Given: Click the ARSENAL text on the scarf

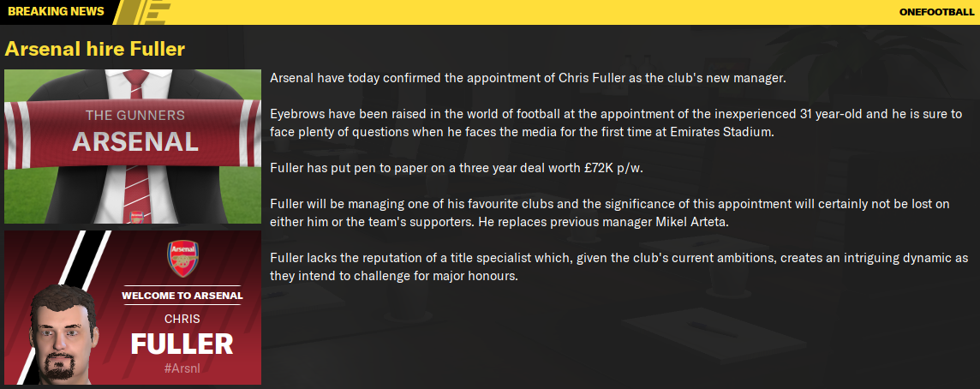Looking at the screenshot, I should pos(134,141).
